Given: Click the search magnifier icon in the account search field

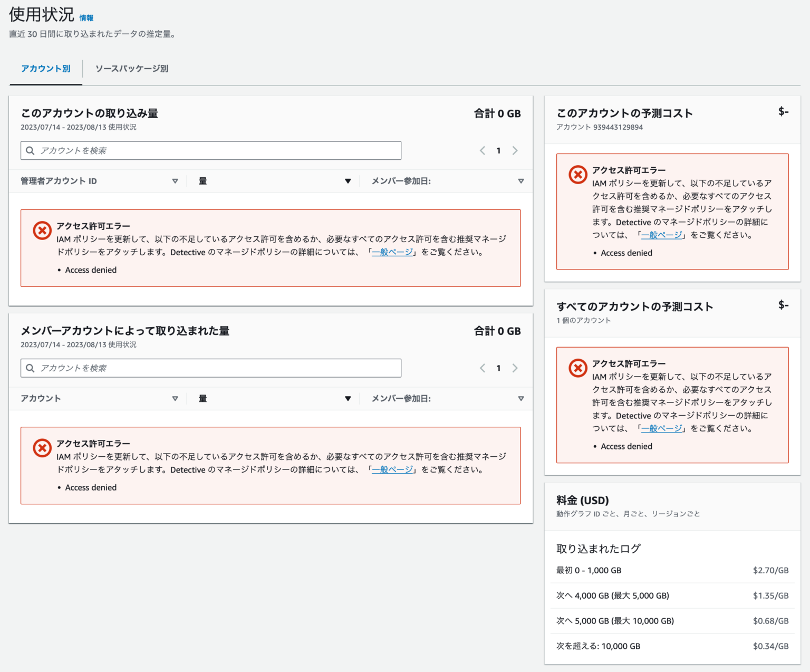Looking at the screenshot, I should (30, 150).
